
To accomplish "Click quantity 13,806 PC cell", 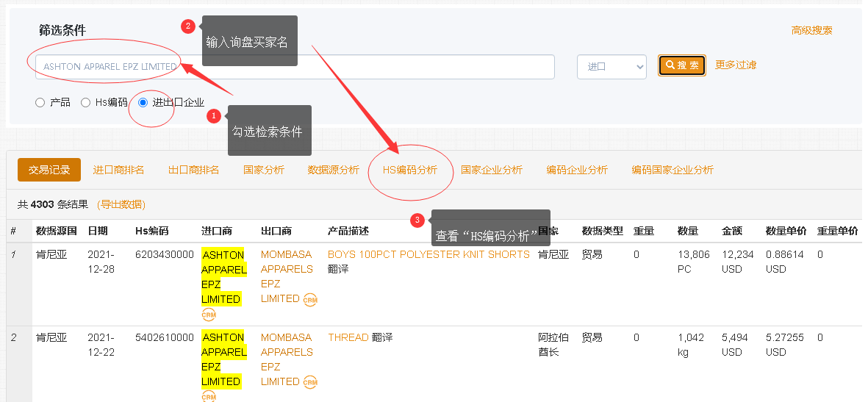I will (x=694, y=262).
